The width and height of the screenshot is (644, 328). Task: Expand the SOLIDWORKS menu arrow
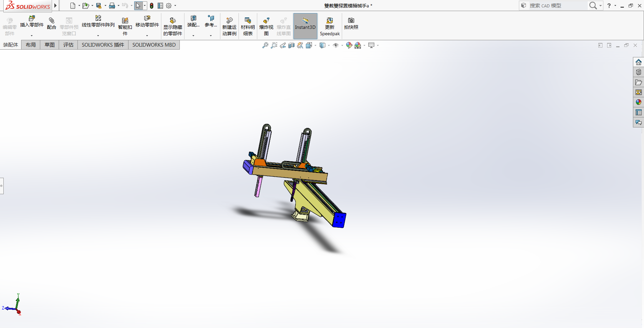tap(56, 6)
